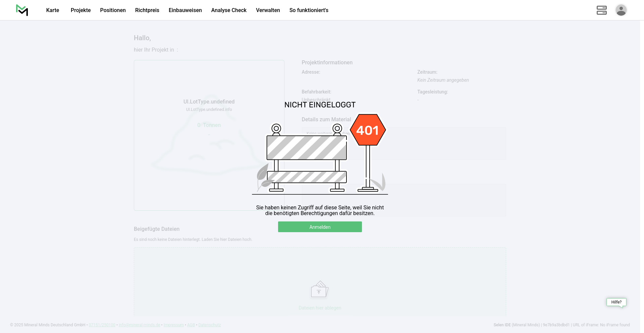Select Richtpreis in the top menu
This screenshot has height=333, width=644.
147,10
